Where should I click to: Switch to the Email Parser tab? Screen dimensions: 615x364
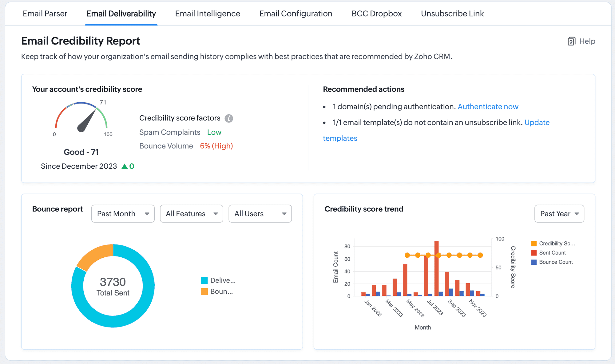45,14
